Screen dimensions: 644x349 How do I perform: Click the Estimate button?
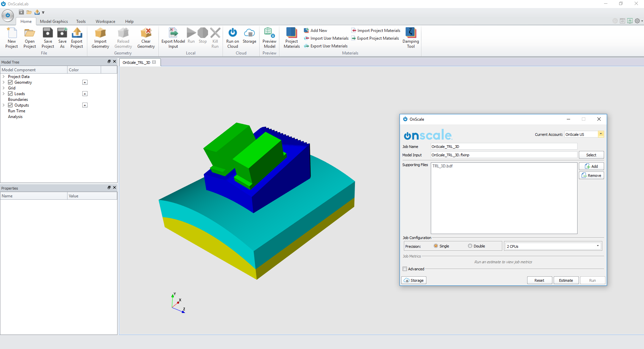tap(566, 280)
